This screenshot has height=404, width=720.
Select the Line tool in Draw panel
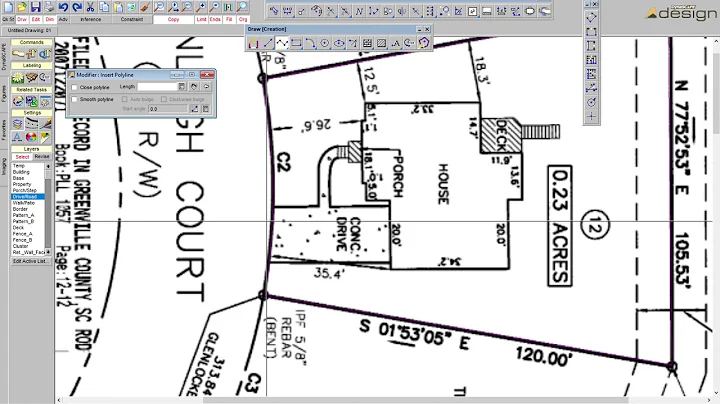268,43
